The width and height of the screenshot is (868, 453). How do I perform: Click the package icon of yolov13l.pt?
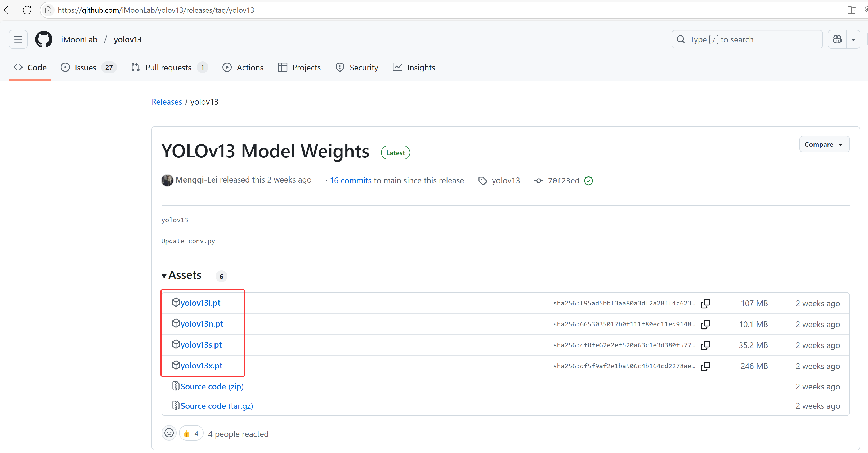pyautogui.click(x=176, y=302)
